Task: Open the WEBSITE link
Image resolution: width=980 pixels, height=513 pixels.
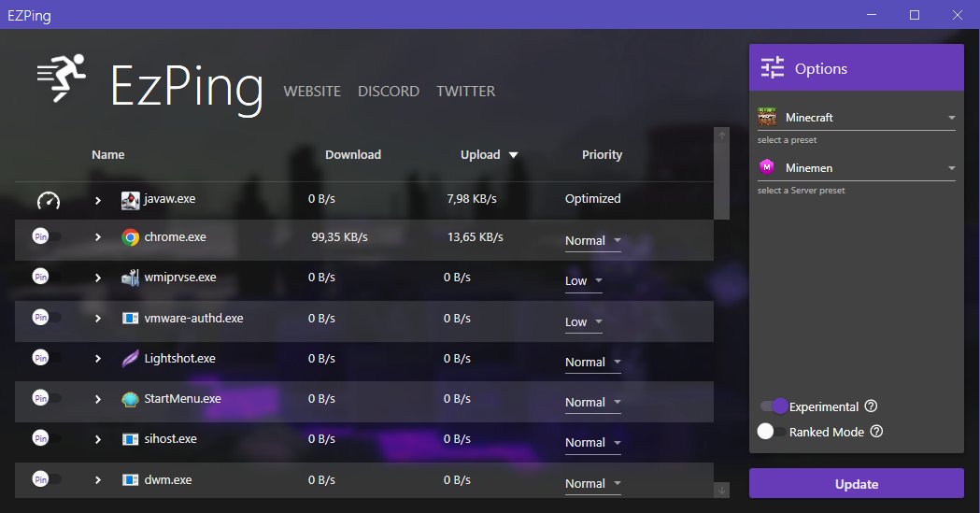Action: (x=312, y=92)
